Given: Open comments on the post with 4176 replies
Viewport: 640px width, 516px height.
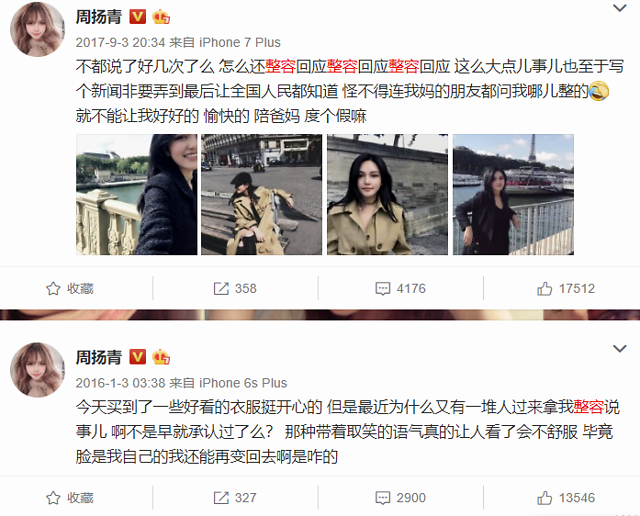Looking at the screenshot, I should click(400, 289).
